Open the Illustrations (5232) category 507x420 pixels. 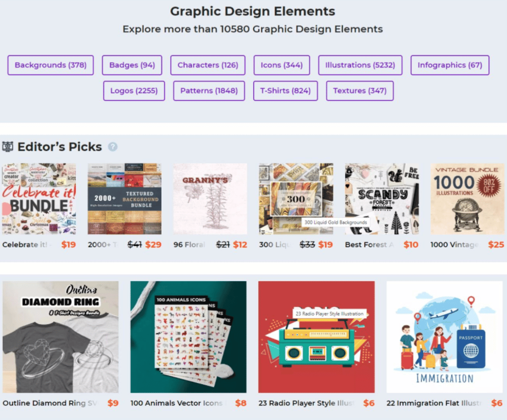click(360, 65)
